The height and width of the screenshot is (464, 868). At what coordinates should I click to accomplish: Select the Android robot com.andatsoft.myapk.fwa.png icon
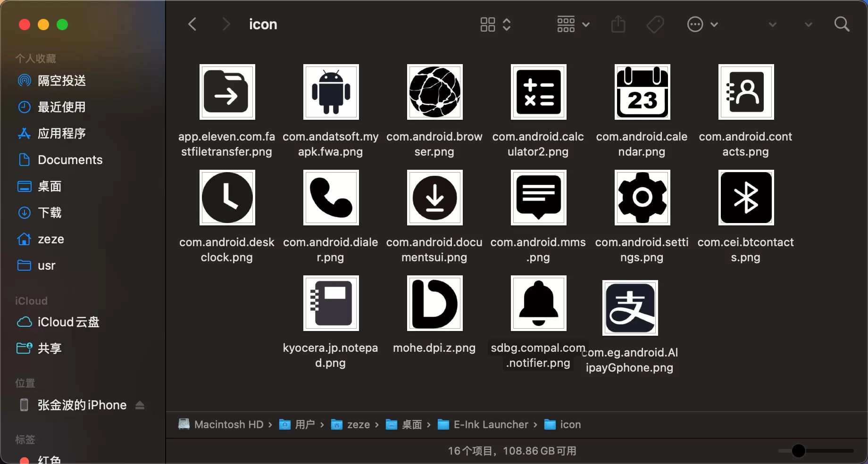point(331,92)
